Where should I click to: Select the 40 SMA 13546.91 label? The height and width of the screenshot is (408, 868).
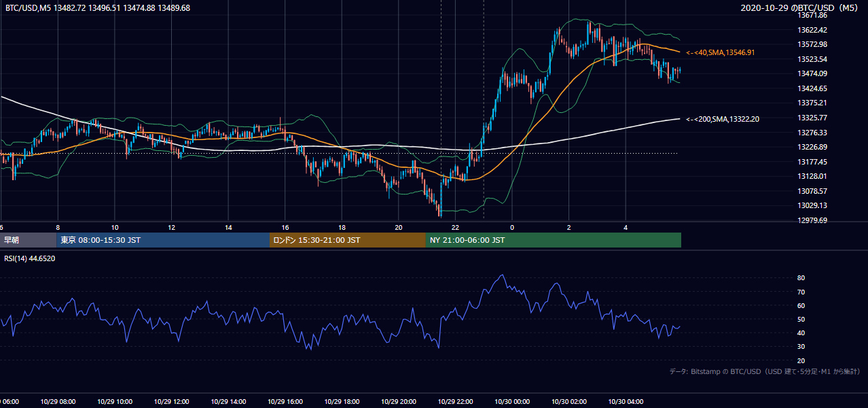(x=720, y=52)
